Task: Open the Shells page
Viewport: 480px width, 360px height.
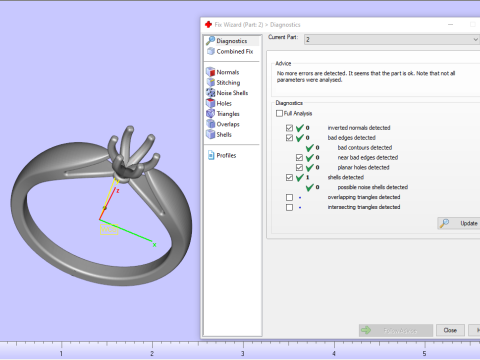Action: pyautogui.click(x=224, y=134)
